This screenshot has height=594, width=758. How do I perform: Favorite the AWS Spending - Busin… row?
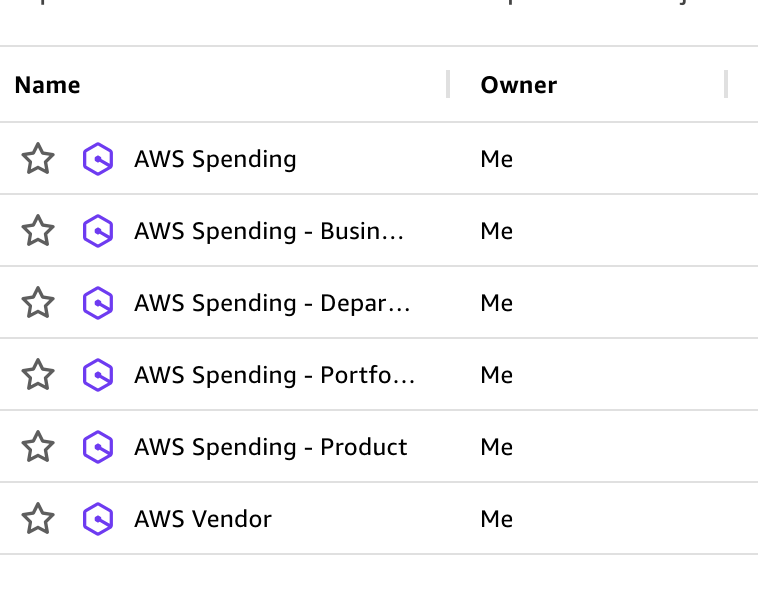(x=38, y=231)
